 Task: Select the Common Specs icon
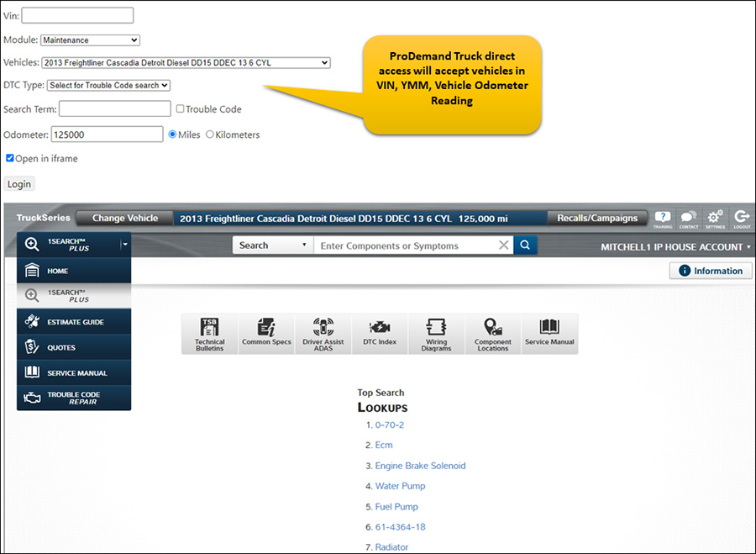coord(266,333)
